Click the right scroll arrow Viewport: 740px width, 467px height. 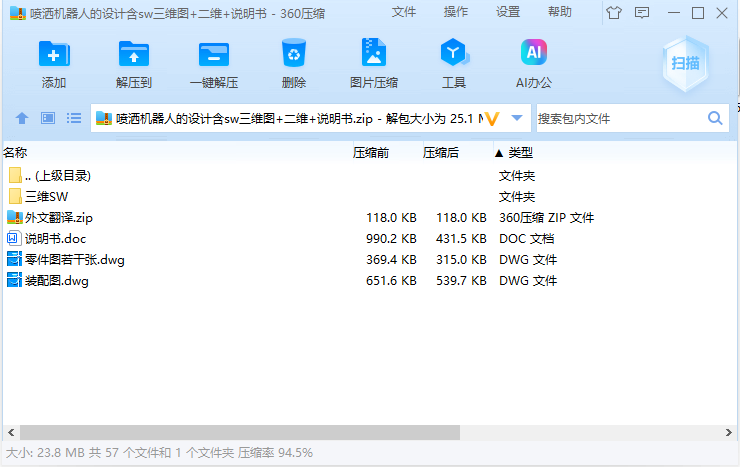pos(728,432)
